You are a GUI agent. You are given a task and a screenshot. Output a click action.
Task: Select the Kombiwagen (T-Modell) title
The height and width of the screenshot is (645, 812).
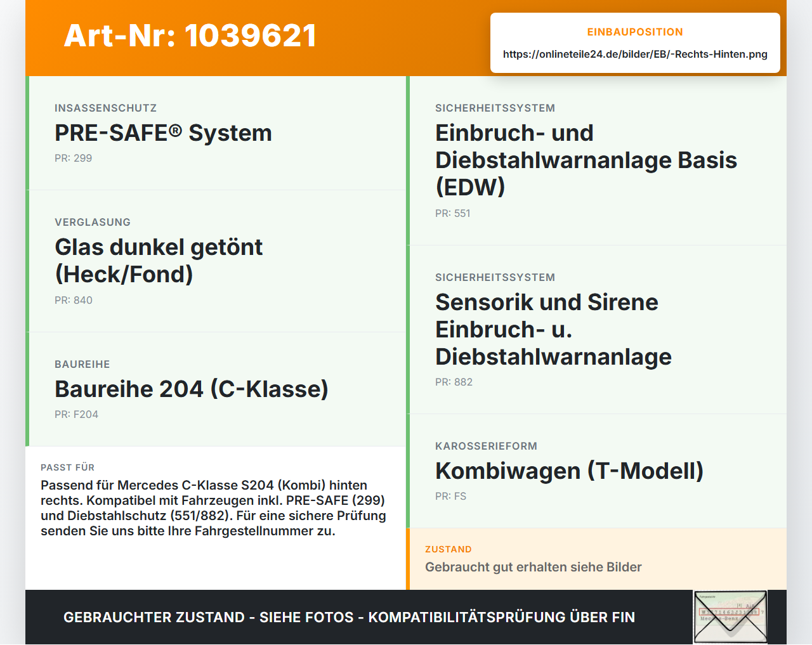pos(570,471)
